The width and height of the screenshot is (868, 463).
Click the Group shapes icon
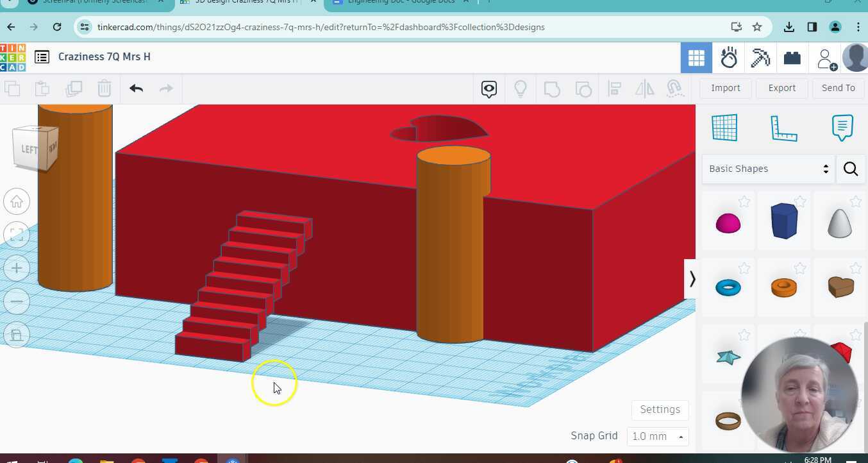[552, 88]
